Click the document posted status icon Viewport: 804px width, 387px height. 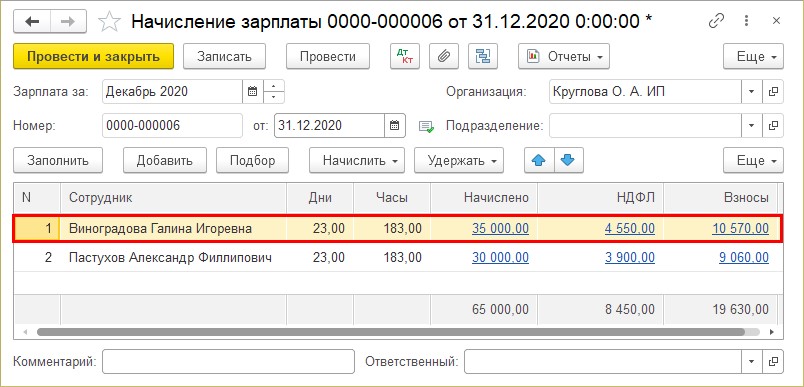click(426, 126)
